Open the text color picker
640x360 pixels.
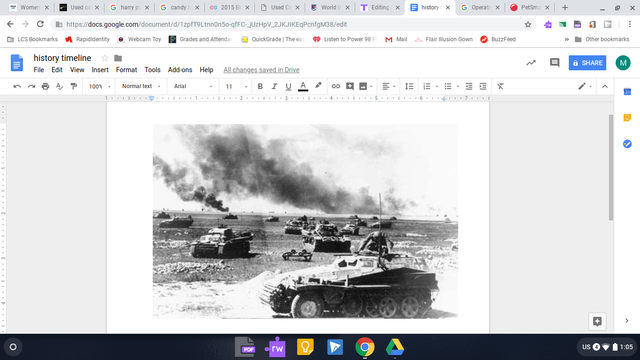click(303, 86)
